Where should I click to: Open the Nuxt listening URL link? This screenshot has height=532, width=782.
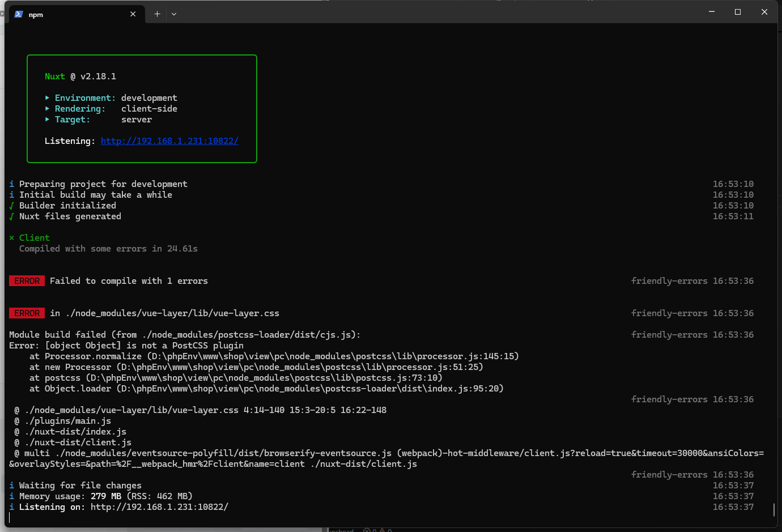click(x=169, y=141)
